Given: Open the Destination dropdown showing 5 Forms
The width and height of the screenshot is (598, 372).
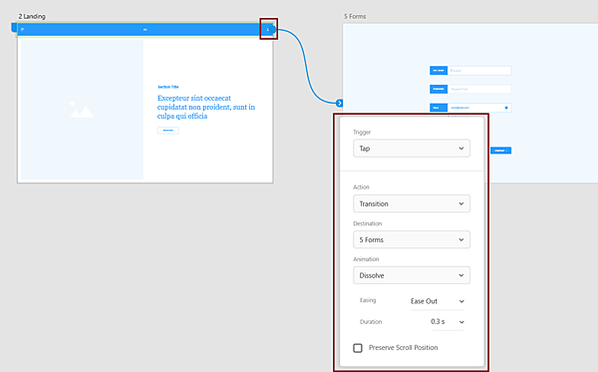Looking at the screenshot, I should click(x=412, y=240).
